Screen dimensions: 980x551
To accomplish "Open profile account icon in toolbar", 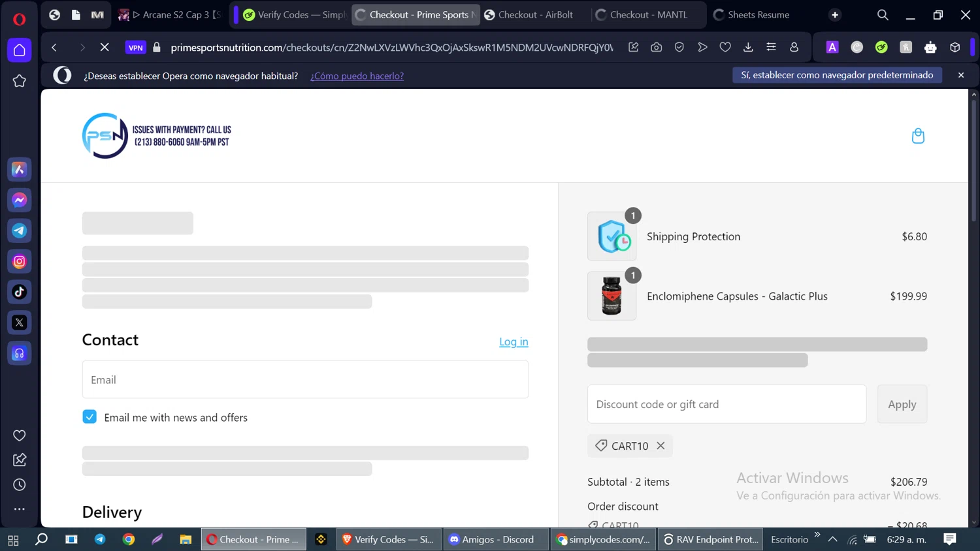I will [x=794, y=47].
